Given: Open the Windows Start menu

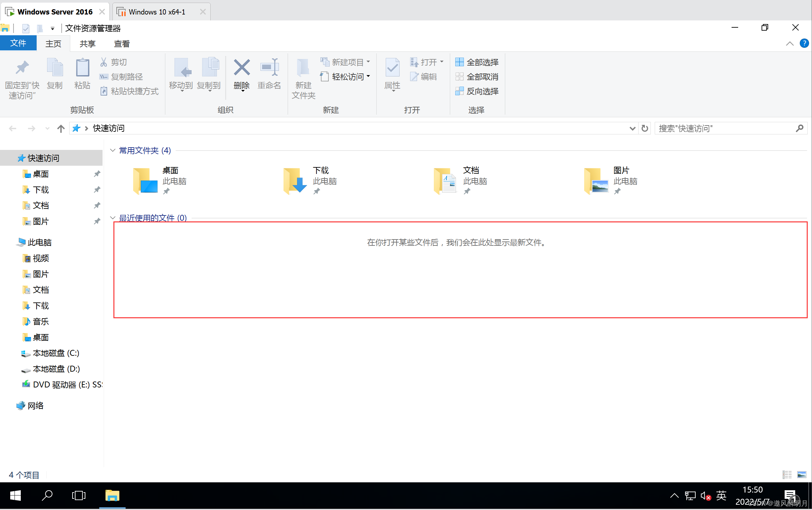Looking at the screenshot, I should [15, 496].
